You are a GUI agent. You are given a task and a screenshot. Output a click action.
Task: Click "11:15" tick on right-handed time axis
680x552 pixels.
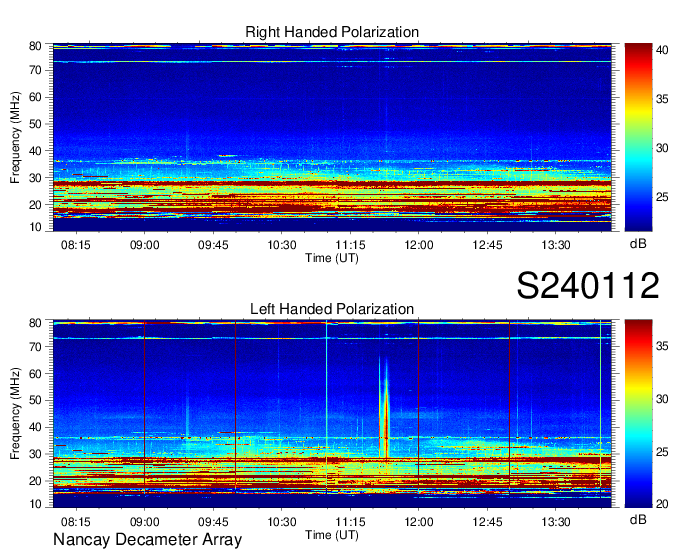(x=350, y=245)
